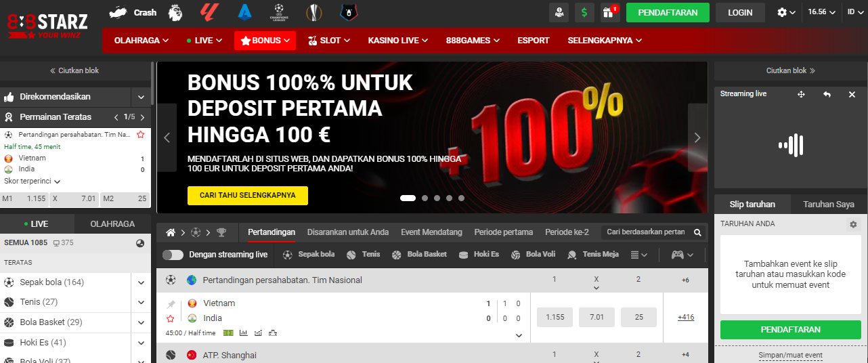The width and height of the screenshot is (868, 363).
Task: Toggle Dengan streaming live switch
Action: coord(173,255)
